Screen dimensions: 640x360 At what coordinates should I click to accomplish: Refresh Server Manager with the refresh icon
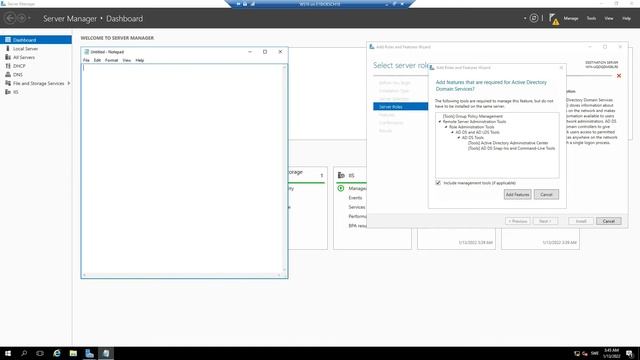533,18
